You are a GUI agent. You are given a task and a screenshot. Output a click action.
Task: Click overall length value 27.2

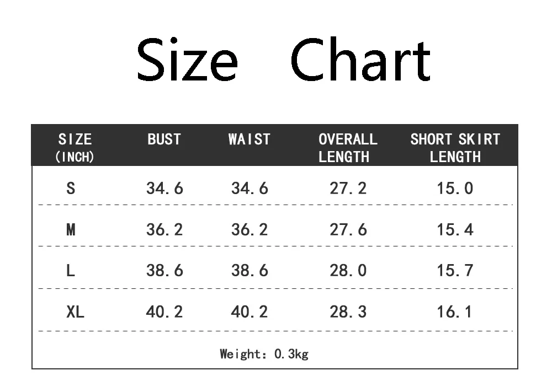[x=348, y=189]
